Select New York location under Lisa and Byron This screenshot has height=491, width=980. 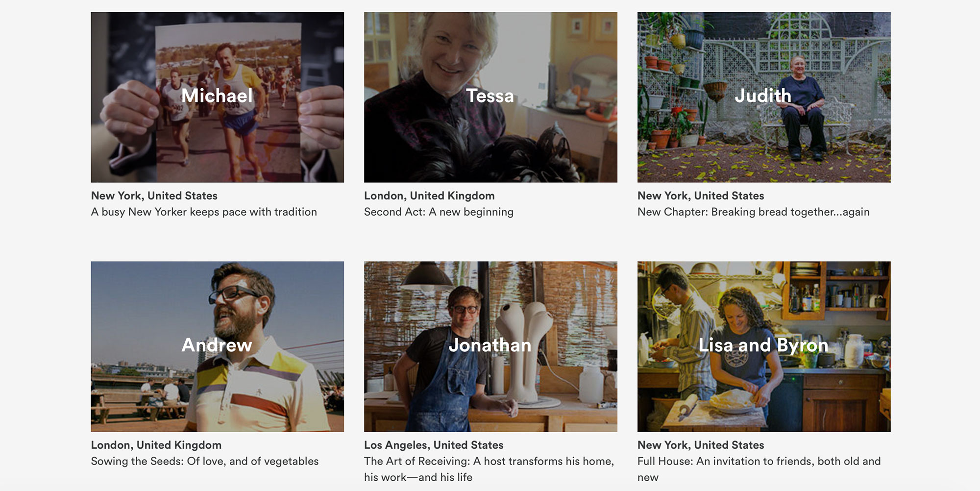[x=700, y=445]
